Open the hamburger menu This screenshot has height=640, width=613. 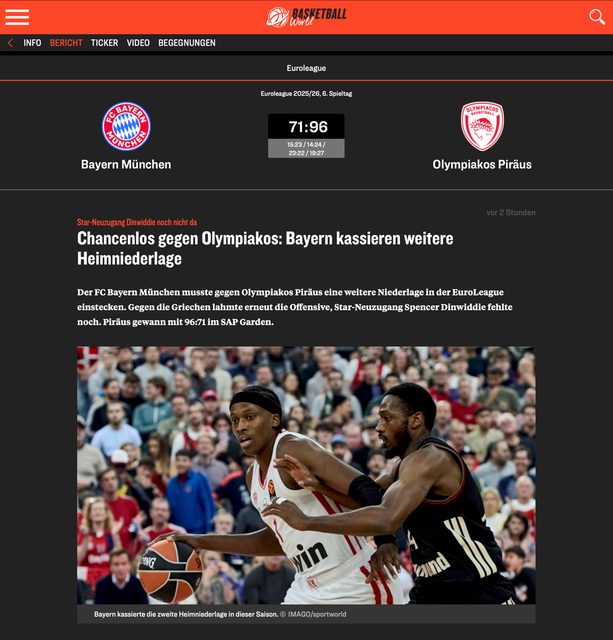tap(17, 17)
